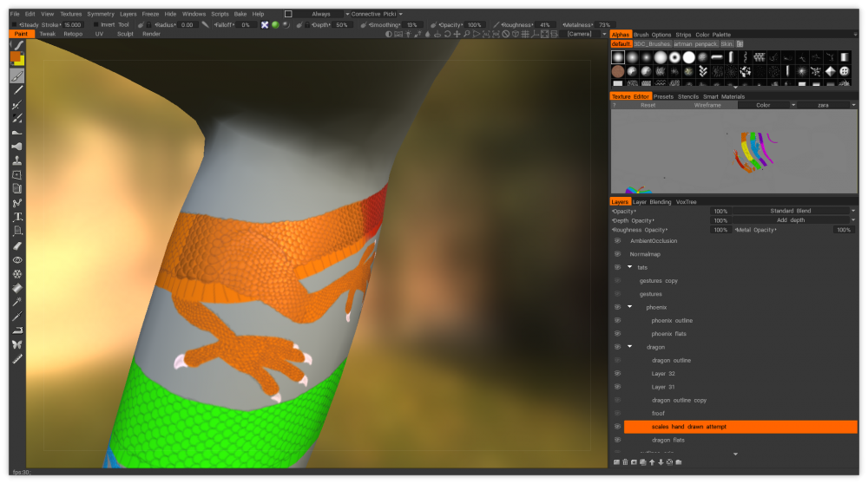
Task: Toggle the Invert Tool checkbox
Action: click(95, 25)
